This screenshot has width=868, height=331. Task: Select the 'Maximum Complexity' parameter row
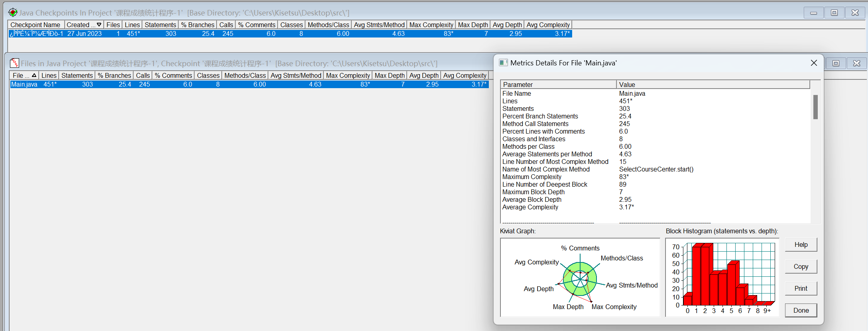pos(655,177)
